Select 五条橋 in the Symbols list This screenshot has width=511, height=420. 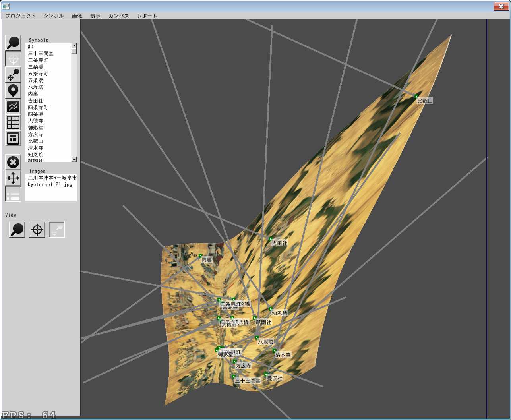click(x=48, y=80)
